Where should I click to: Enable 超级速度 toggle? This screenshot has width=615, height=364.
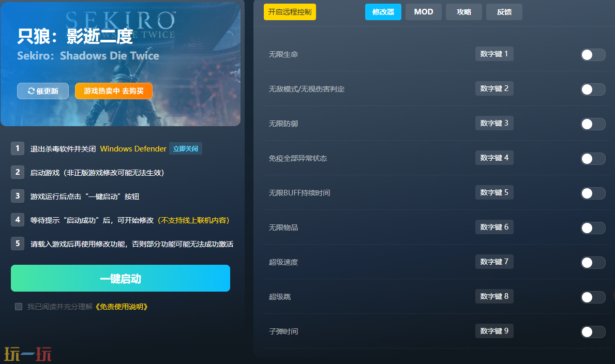tap(593, 263)
